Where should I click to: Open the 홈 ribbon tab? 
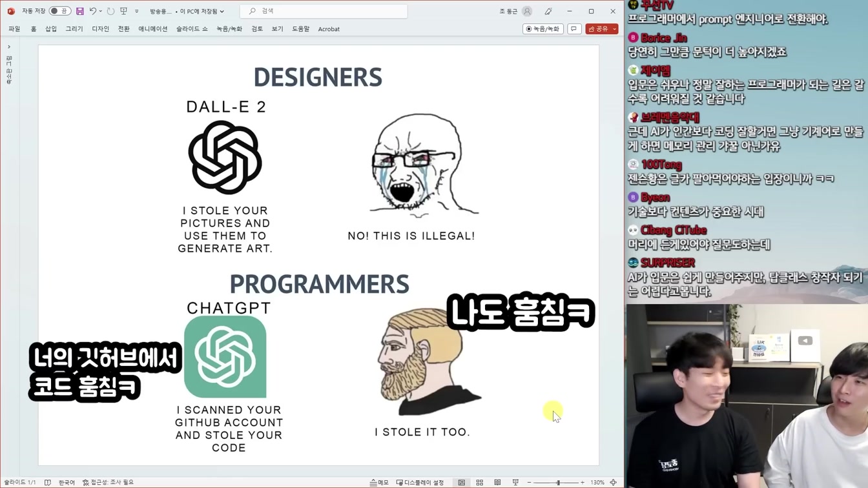point(34,29)
